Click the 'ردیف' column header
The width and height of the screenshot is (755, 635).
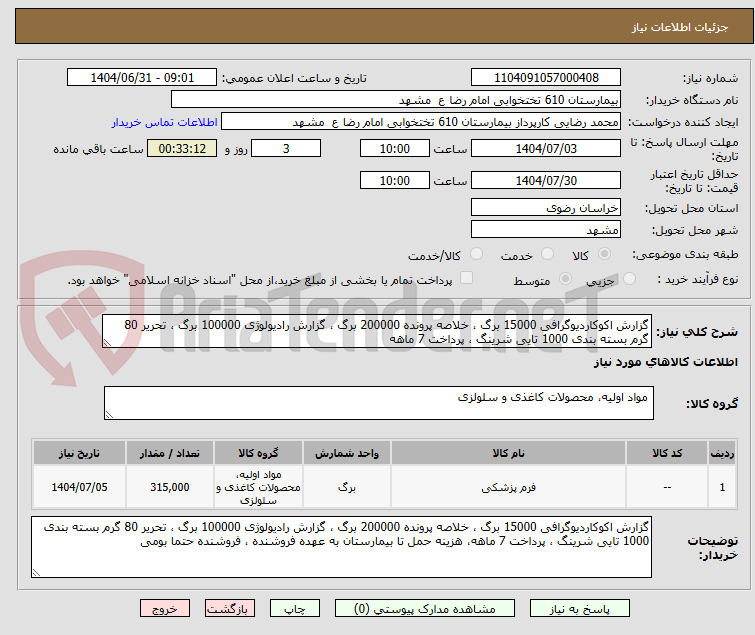point(722,453)
